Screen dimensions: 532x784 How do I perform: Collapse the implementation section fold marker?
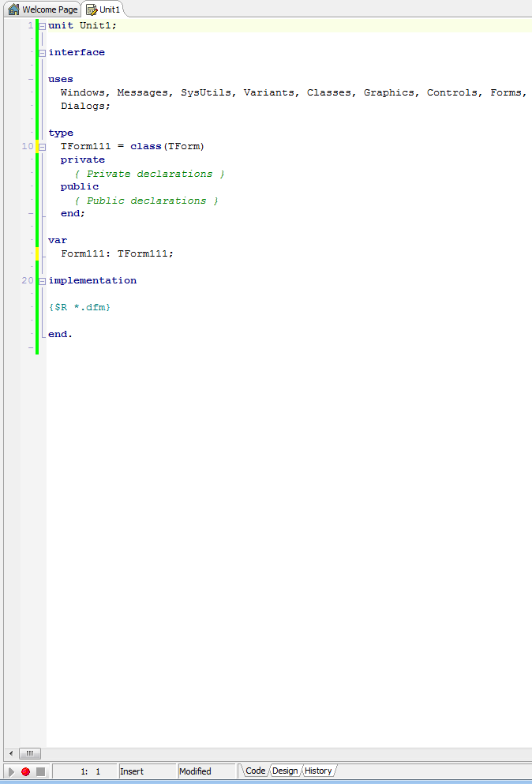pos(43,281)
